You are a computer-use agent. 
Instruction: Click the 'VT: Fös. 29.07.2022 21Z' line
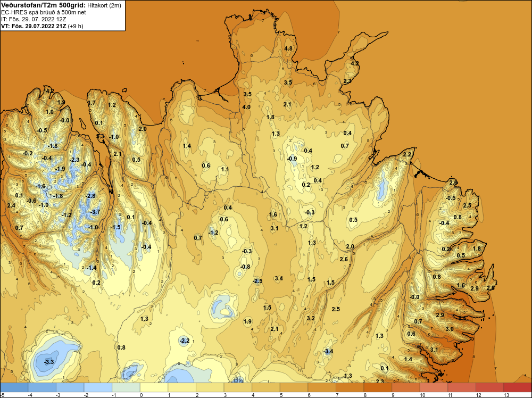point(34,26)
